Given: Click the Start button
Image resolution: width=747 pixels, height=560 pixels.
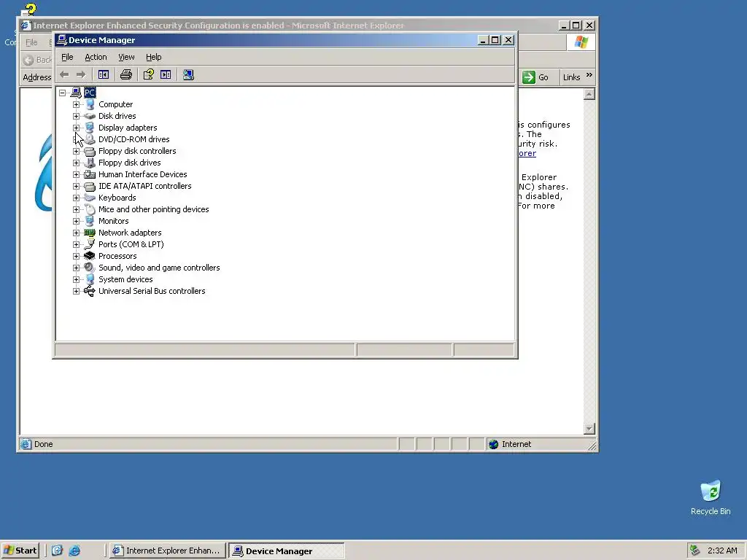Looking at the screenshot, I should [20, 551].
